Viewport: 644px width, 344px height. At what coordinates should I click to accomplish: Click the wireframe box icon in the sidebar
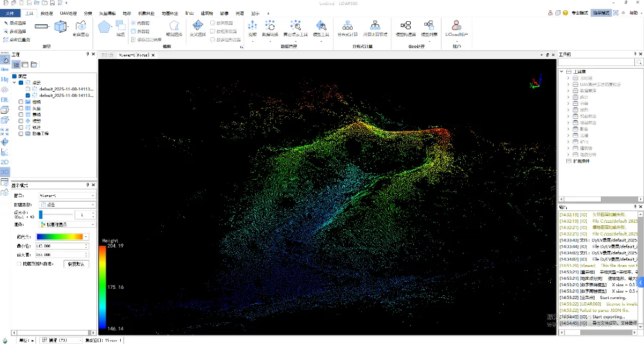[4, 110]
